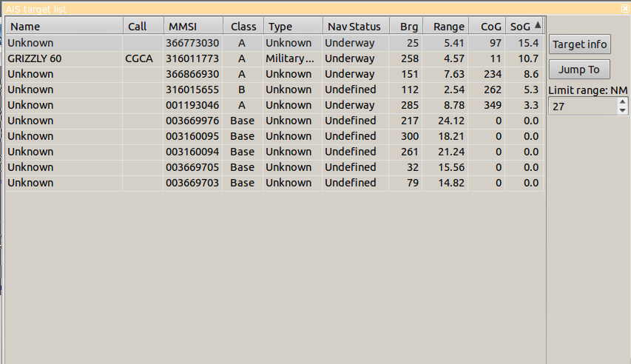Click the Class column header
Screen dimensions: 631x364
[243, 27]
